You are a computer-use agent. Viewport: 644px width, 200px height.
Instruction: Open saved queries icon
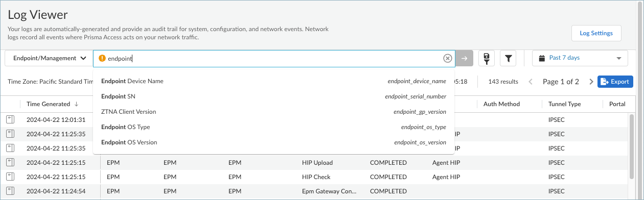coord(486,58)
